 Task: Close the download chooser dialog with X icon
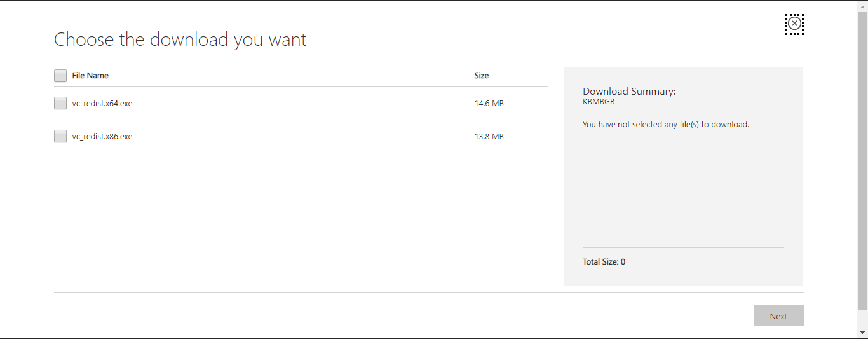(794, 24)
